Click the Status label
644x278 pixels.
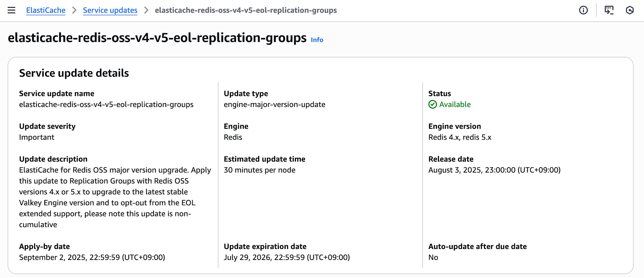tap(440, 94)
